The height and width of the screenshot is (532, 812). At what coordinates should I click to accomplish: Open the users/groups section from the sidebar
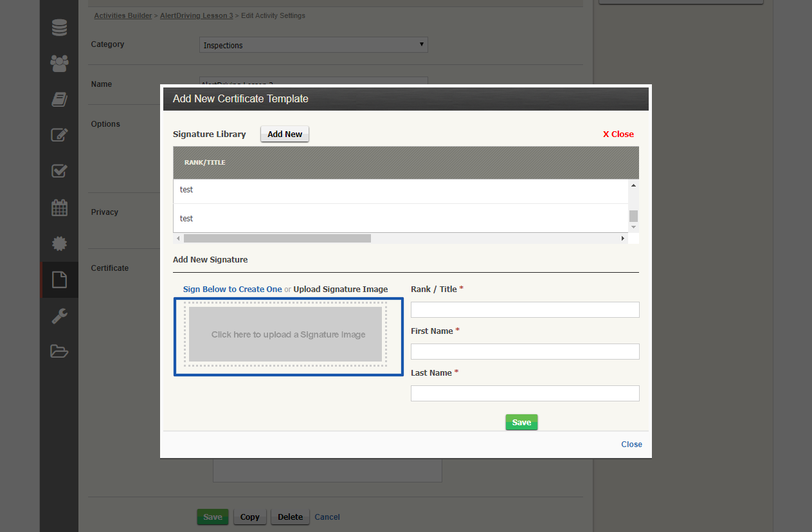(x=59, y=63)
